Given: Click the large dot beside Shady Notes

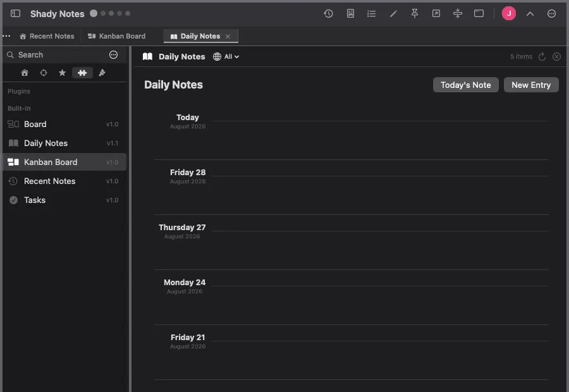Looking at the screenshot, I should click(x=94, y=13).
